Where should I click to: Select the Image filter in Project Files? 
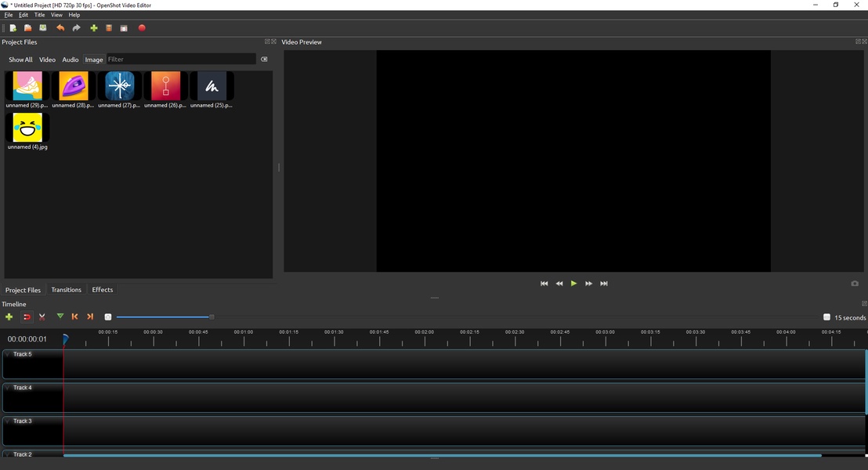pyautogui.click(x=94, y=60)
